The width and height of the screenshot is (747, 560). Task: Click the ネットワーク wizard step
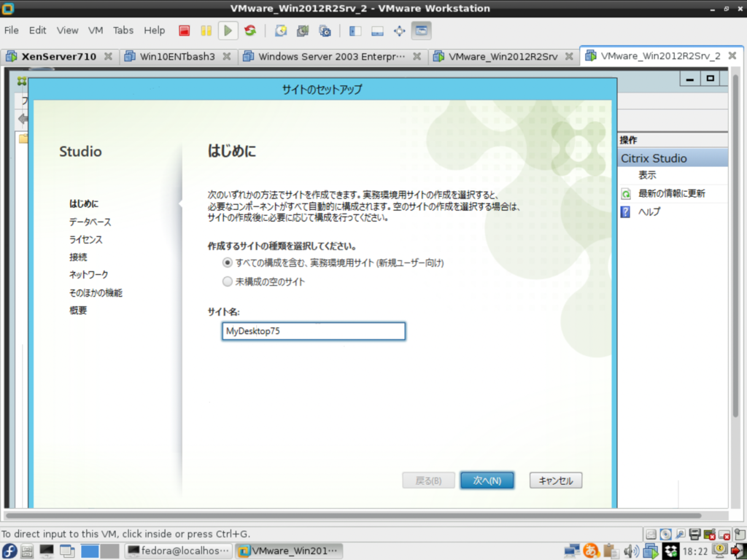tap(88, 275)
